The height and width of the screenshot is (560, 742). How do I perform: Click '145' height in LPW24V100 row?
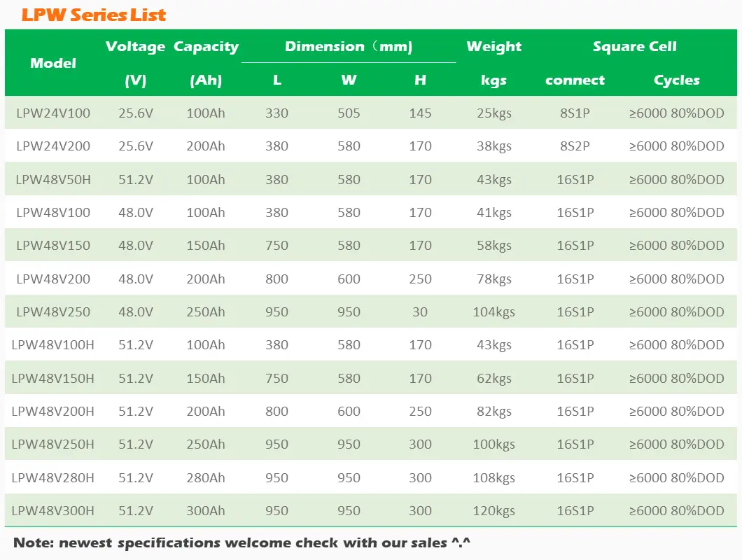click(420, 113)
